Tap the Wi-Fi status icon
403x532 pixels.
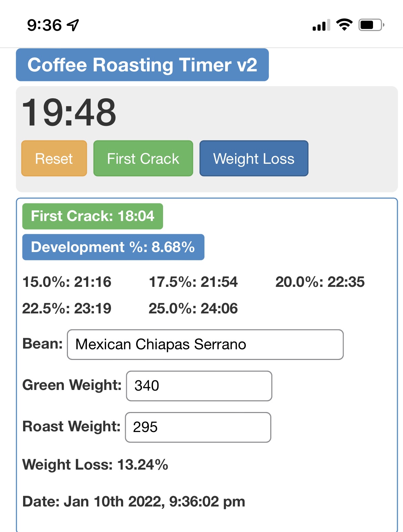point(344,25)
